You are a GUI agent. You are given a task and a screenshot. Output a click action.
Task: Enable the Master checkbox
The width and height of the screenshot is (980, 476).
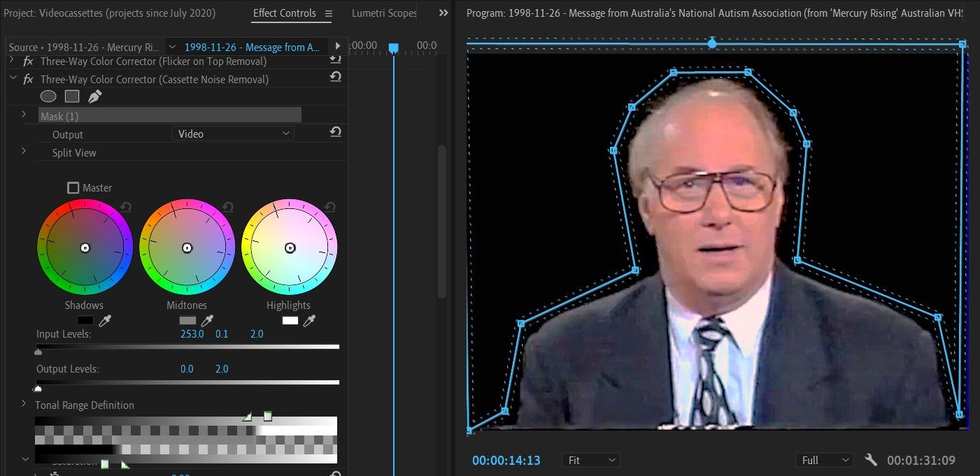click(x=73, y=188)
